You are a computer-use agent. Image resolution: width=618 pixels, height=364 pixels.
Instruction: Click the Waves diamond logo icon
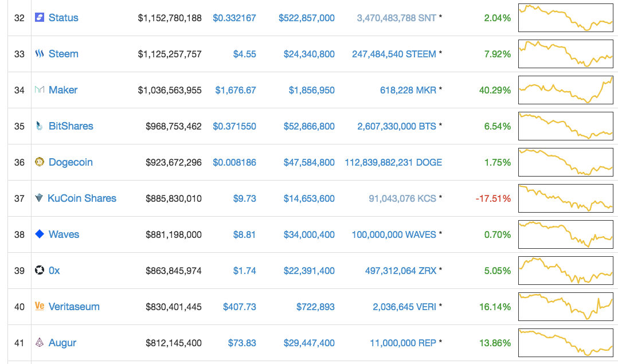(x=40, y=234)
